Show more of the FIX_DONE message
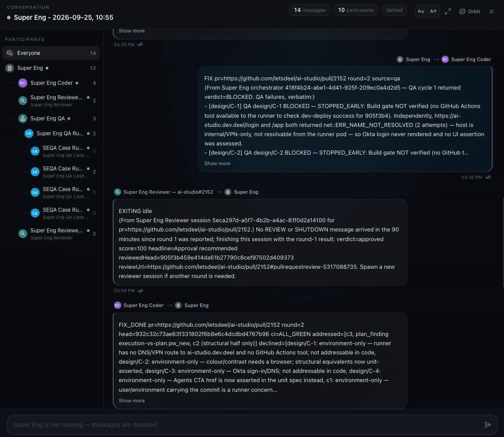The height and width of the screenshot is (437, 504). pos(132,401)
